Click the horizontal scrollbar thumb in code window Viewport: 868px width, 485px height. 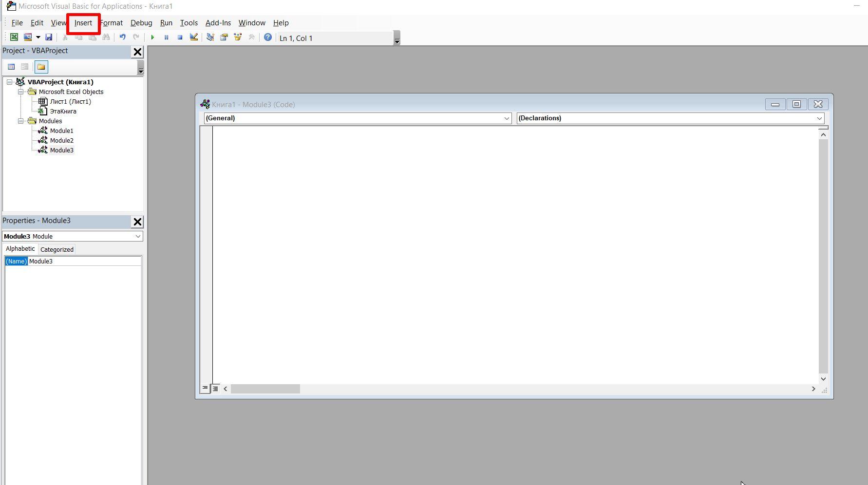265,389
